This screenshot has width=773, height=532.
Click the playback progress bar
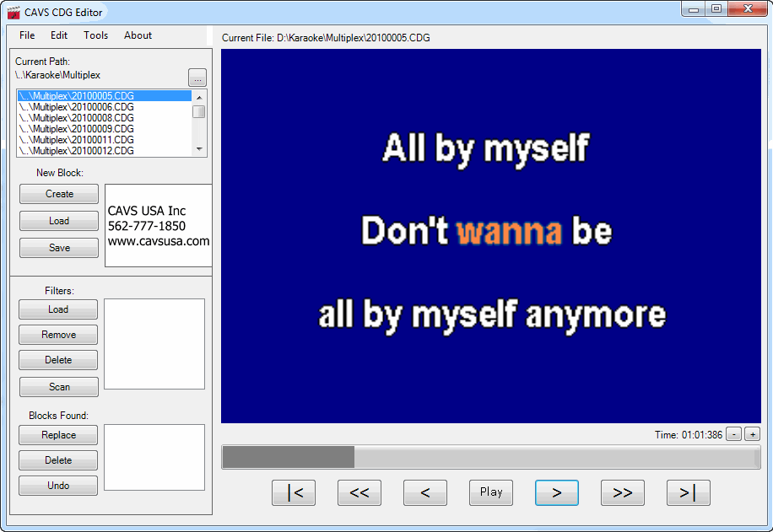point(491,457)
